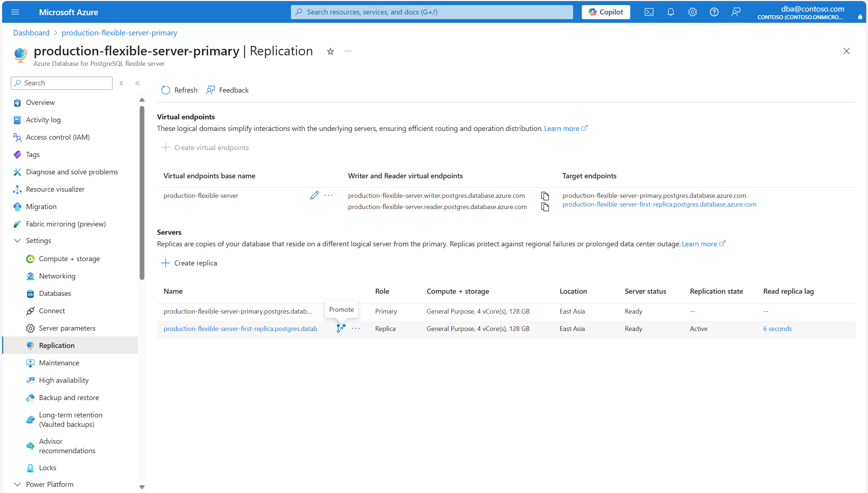This screenshot has height=493, width=868.
Task: Edit virtual endpoints base name pencil icon
Action: pyautogui.click(x=314, y=195)
